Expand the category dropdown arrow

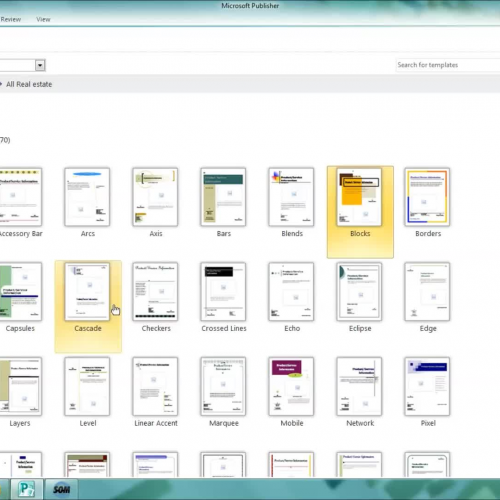click(40, 65)
